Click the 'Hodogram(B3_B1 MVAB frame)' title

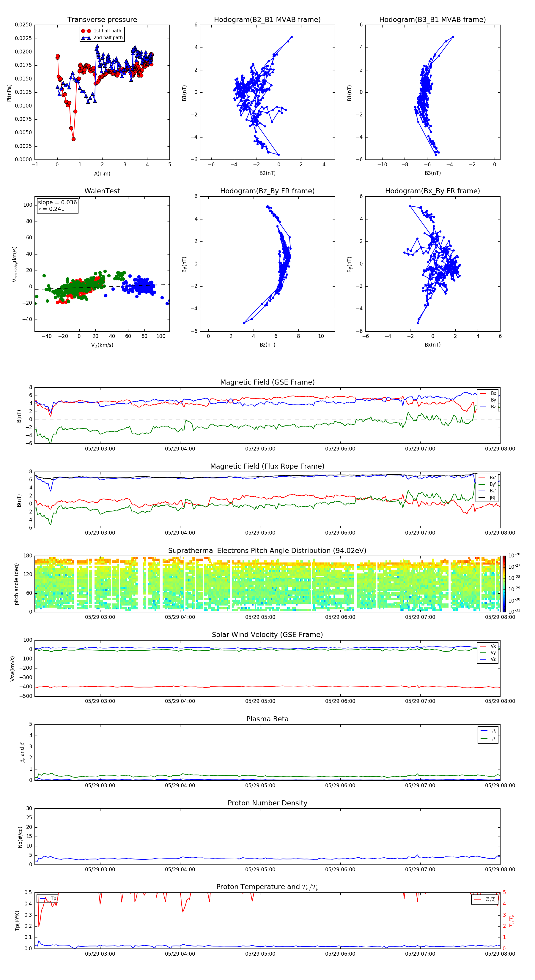[x=432, y=20]
